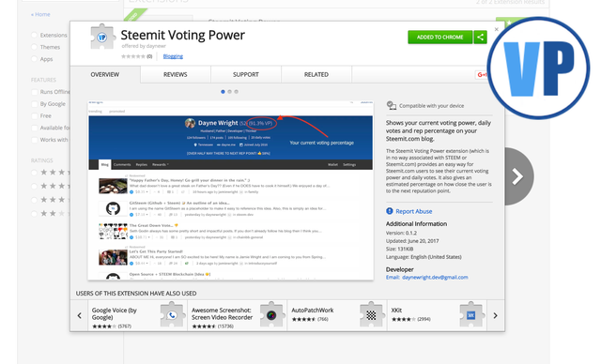Click the Google Voice extension icon

[x=172, y=315]
